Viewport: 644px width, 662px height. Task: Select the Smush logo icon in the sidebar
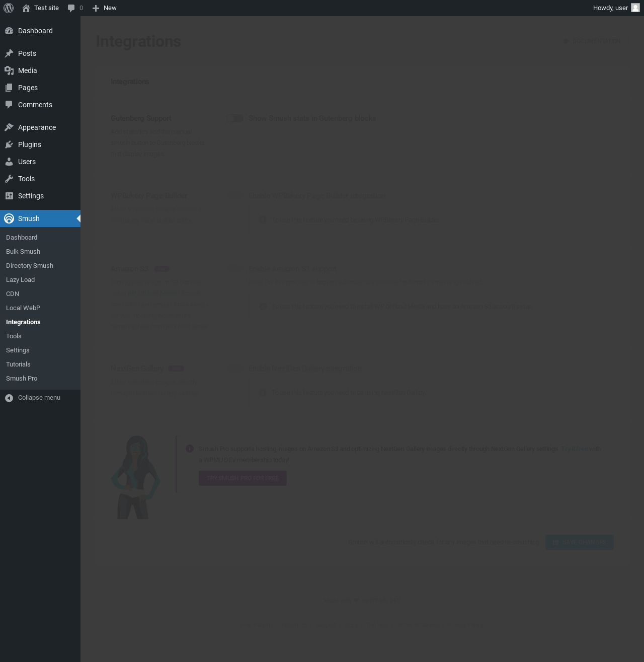[9, 218]
